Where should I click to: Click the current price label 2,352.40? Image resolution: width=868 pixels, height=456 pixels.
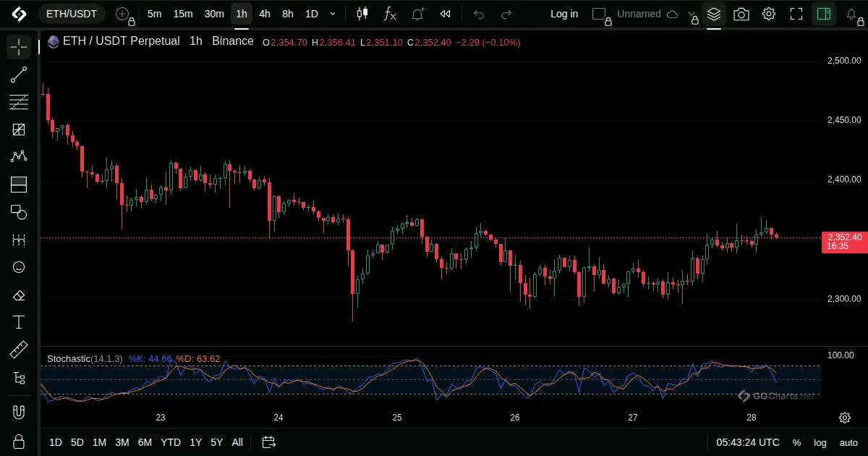(845, 242)
